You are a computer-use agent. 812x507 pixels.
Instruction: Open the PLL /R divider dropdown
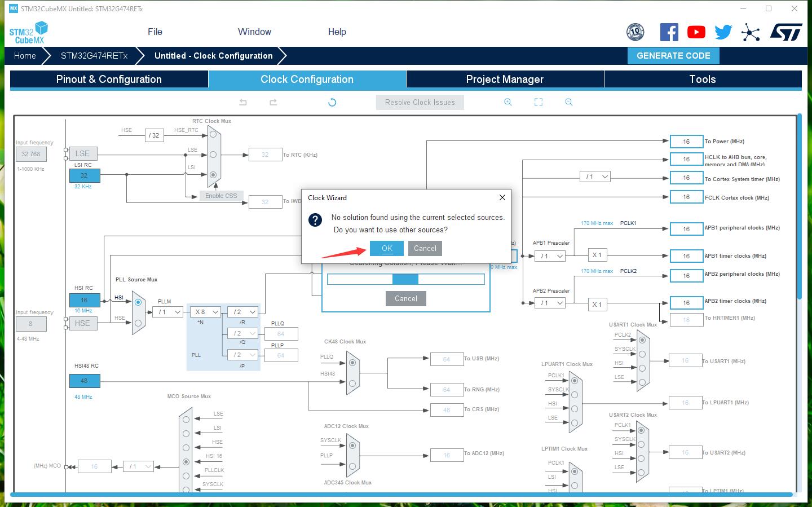[243, 312]
